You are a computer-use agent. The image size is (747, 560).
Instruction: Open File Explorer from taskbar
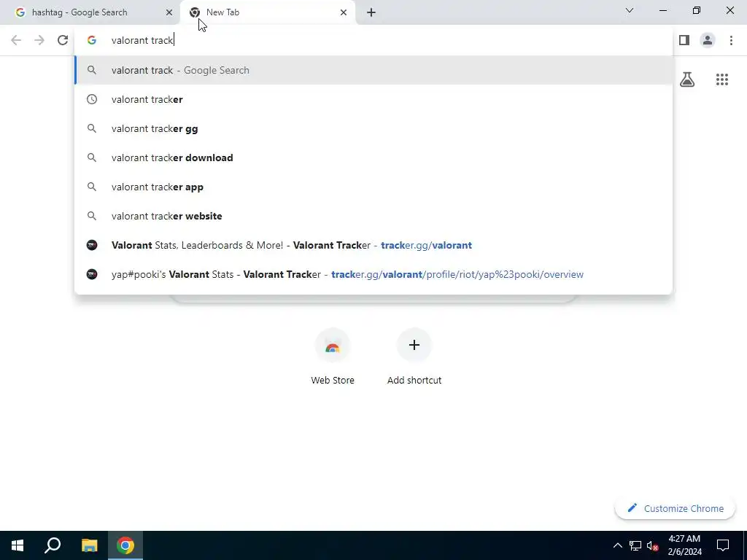(89, 545)
